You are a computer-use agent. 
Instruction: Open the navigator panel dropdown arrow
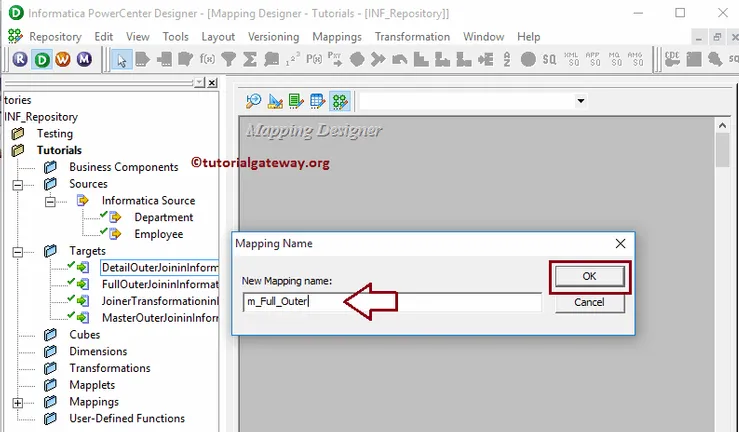(x=199, y=83)
